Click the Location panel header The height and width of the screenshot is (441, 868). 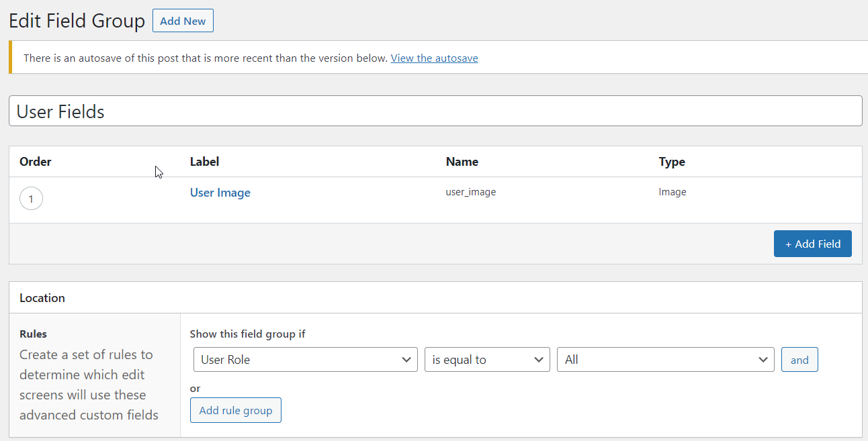[42, 298]
